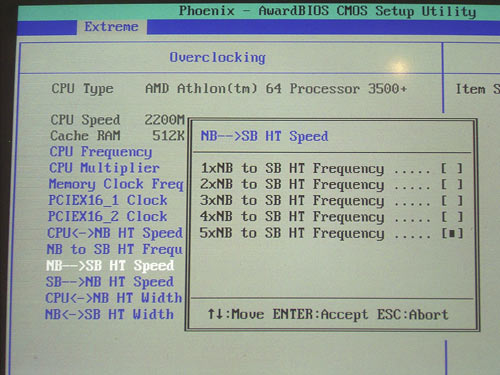Select the CPU Multiplier setting
The height and width of the screenshot is (375, 500).
[x=104, y=168]
